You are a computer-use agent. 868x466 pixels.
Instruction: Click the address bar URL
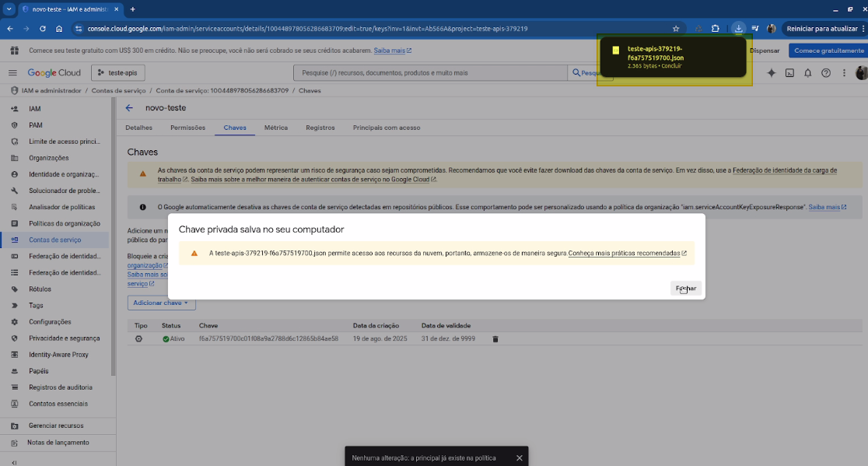[307, 29]
